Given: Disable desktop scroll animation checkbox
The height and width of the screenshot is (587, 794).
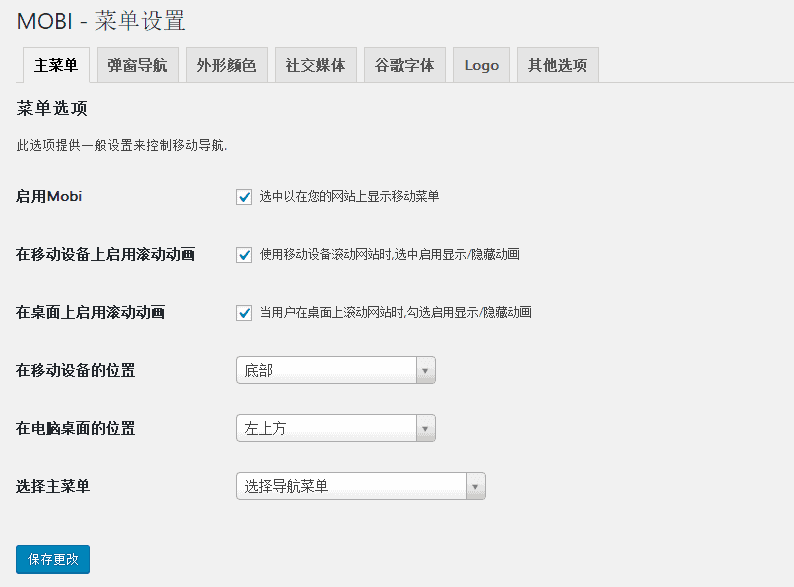Looking at the screenshot, I should coord(244,312).
